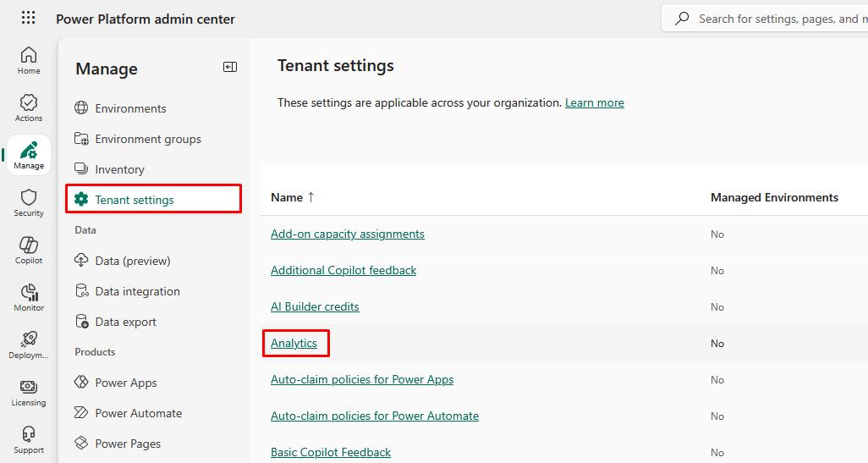Open the Deployment rocket icon

(x=29, y=345)
